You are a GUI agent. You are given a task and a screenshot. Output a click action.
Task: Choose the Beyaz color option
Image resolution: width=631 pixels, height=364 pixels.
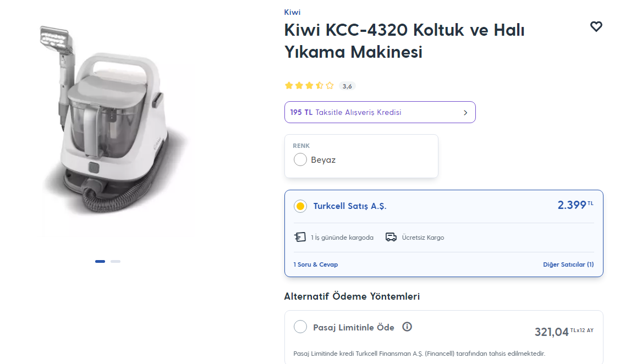[300, 160]
